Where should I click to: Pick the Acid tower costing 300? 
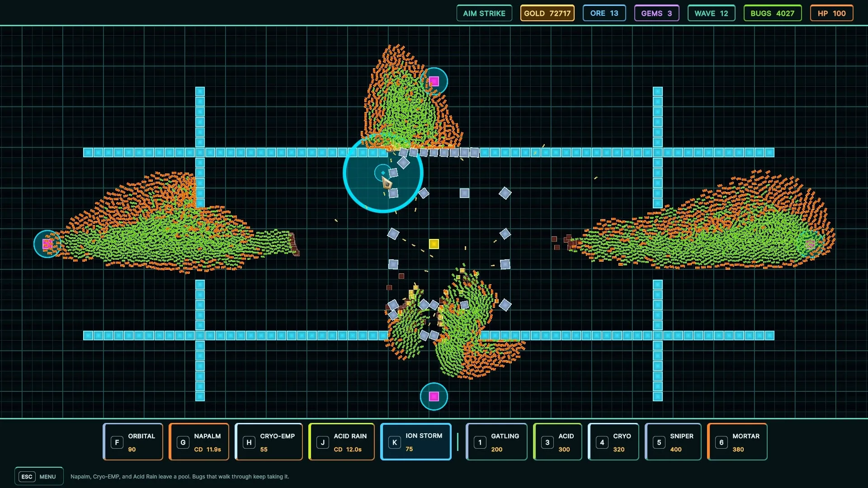pyautogui.click(x=557, y=442)
